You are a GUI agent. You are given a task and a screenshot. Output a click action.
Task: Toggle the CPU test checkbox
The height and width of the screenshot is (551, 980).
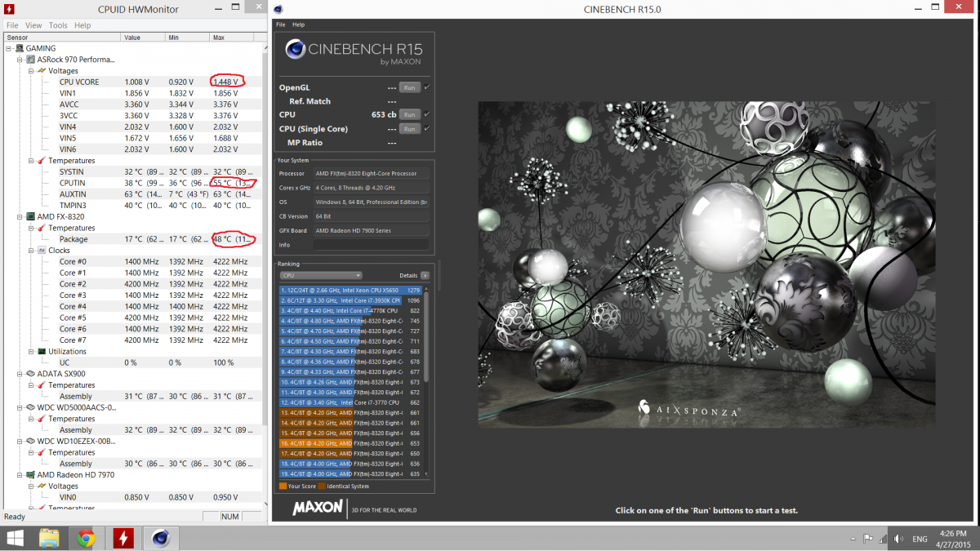click(427, 114)
